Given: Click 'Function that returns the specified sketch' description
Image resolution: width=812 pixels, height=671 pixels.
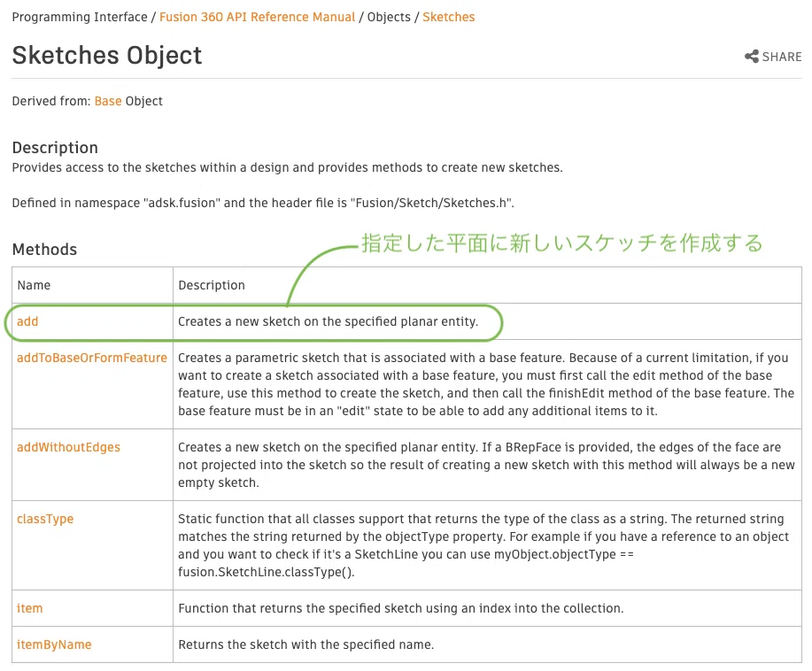Looking at the screenshot, I should click(x=400, y=608).
